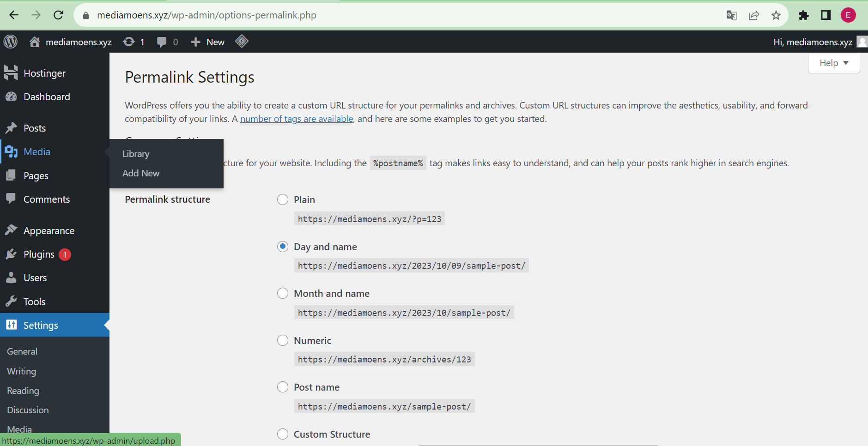Follow the 'number of tags are available' link
Image resolution: width=868 pixels, height=446 pixels.
pyautogui.click(x=297, y=119)
